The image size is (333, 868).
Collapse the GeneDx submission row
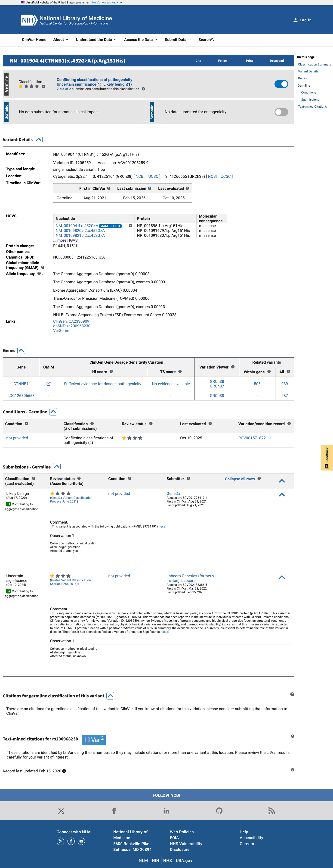click(x=282, y=495)
